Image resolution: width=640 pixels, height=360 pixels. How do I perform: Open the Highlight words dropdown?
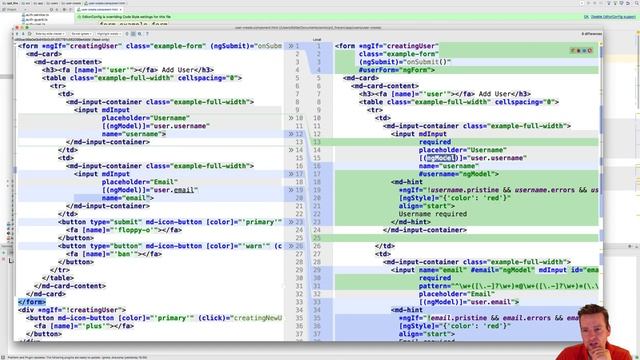pyautogui.click(x=109, y=34)
